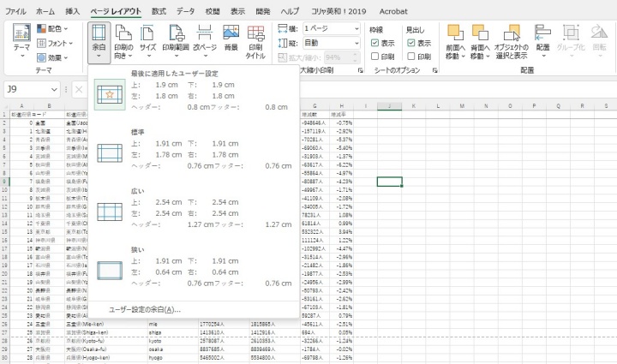Toggle 見出し 印刷 headings print checkbox
The width and height of the screenshot is (617, 364).
410,57
